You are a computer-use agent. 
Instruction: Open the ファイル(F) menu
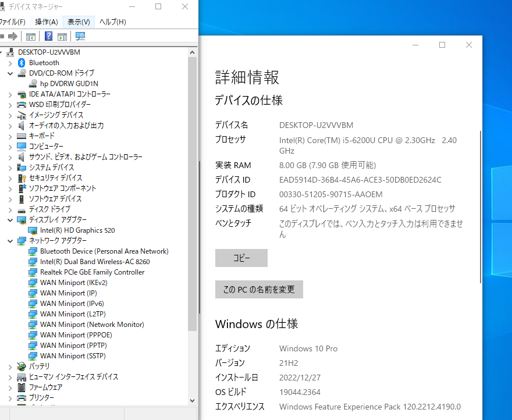point(12,22)
